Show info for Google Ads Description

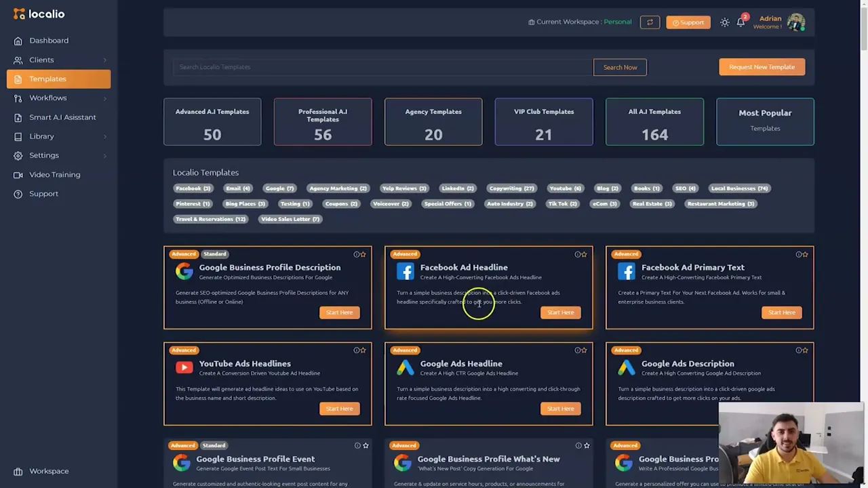tap(799, 350)
